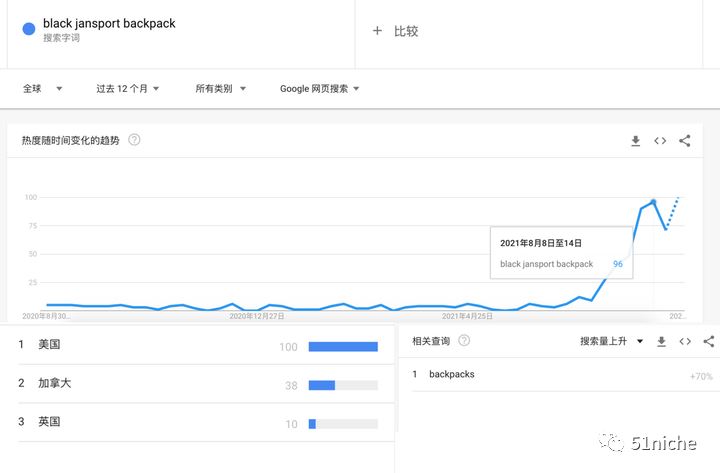Open the 过去 12 个月 time range dropdown
This screenshot has height=473, width=720.
click(x=127, y=89)
